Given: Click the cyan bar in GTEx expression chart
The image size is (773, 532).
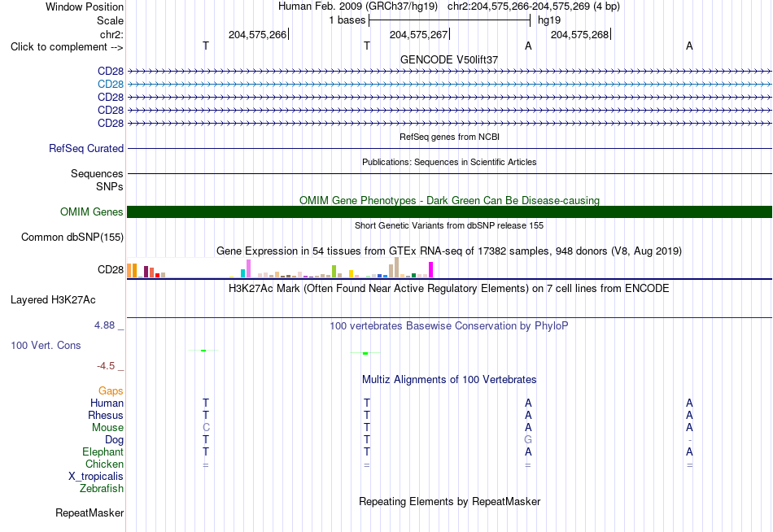Looking at the screenshot, I should point(242,273).
